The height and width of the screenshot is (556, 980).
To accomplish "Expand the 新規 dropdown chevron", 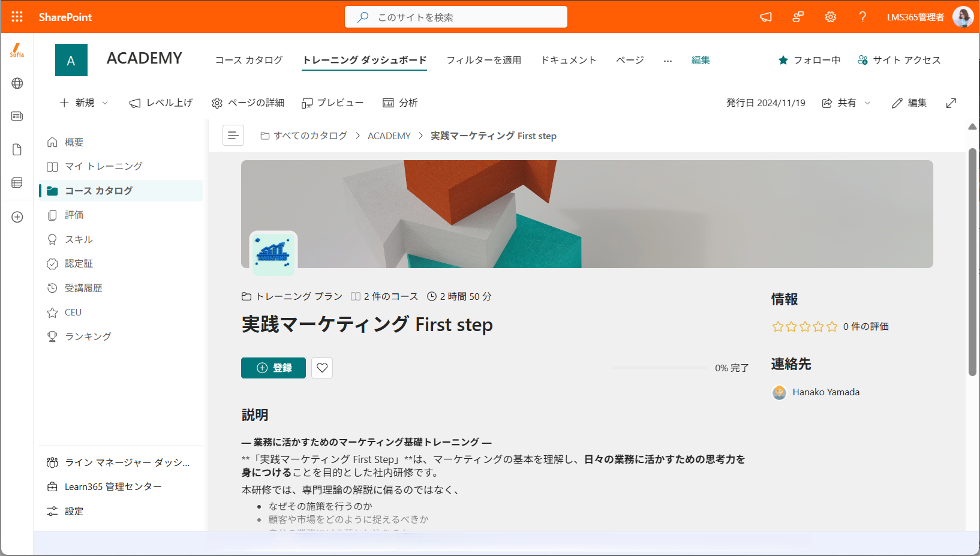I will [x=105, y=103].
